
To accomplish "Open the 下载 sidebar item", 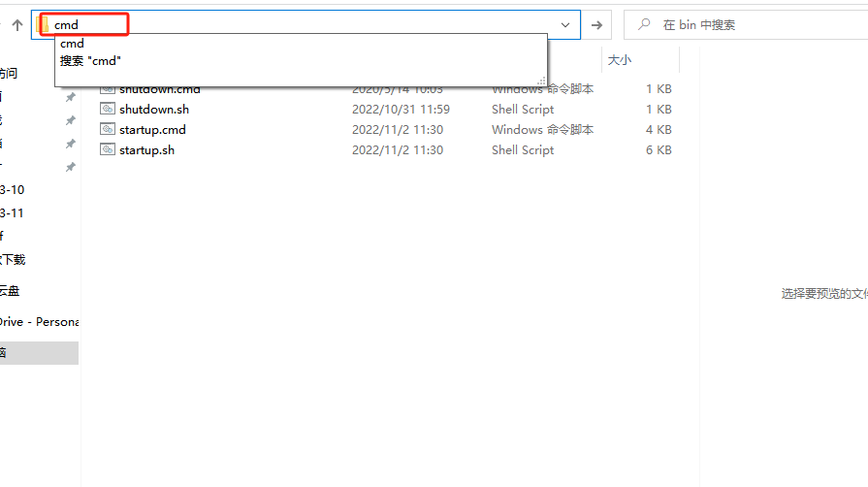I will click(x=13, y=259).
